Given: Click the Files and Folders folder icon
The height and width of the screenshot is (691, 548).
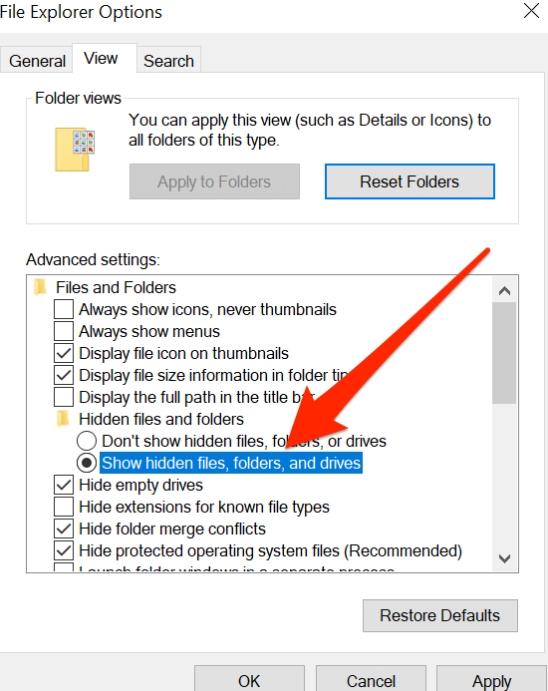Looking at the screenshot, I should [40, 287].
